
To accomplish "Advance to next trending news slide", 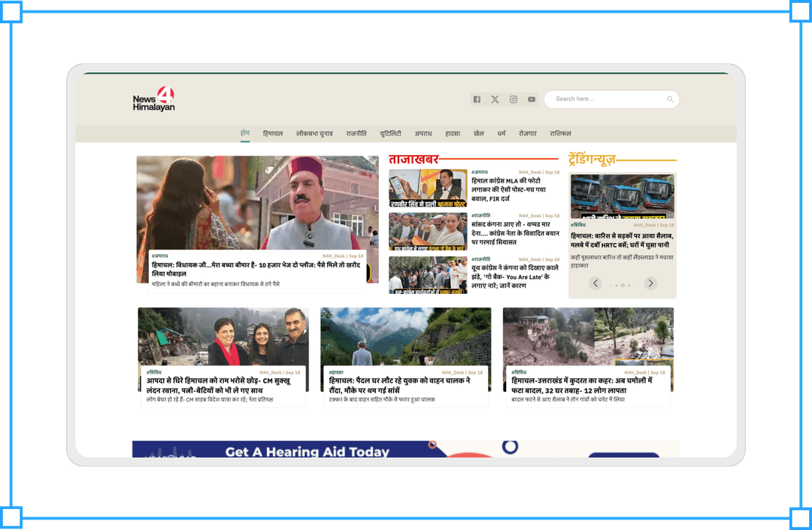I will click(651, 283).
